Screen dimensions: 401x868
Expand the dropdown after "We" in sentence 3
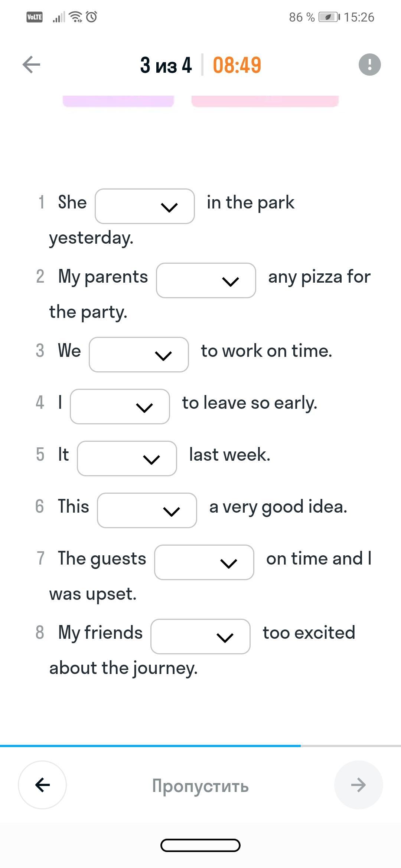click(139, 355)
